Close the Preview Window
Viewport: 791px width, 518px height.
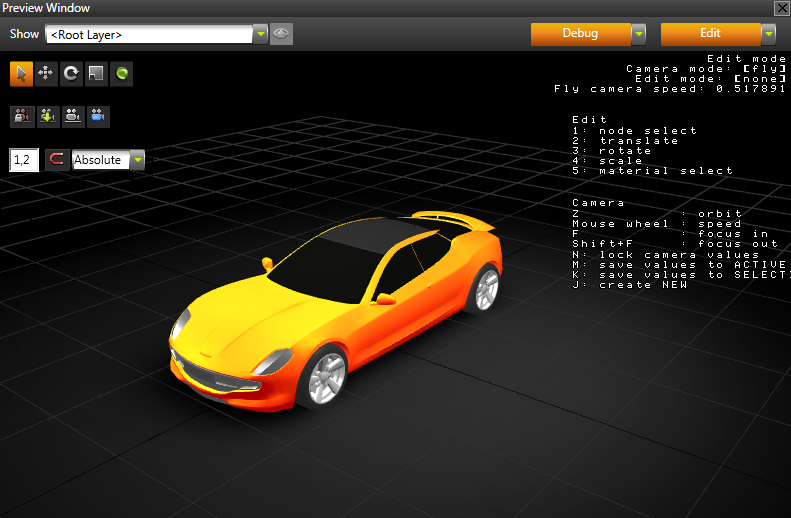[x=781, y=8]
